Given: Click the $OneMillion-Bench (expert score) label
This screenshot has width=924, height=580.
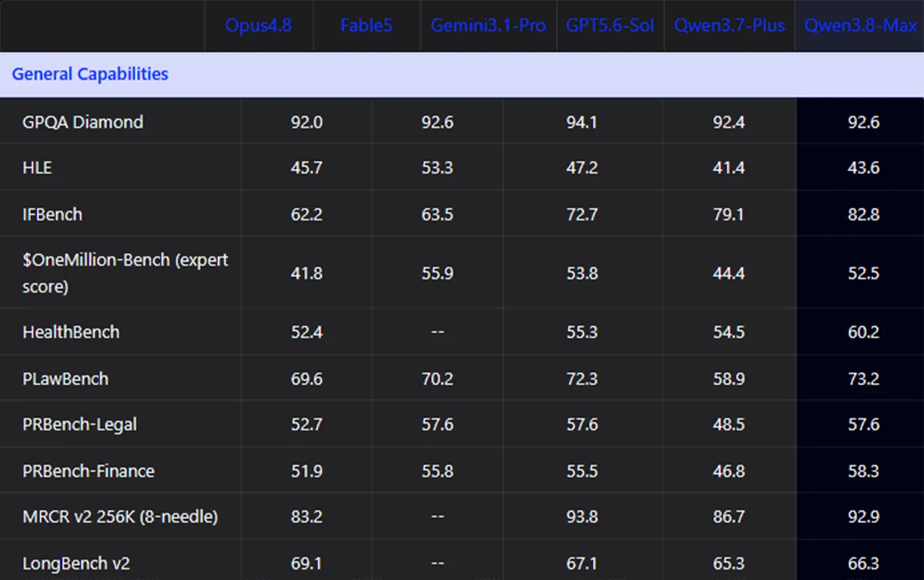Looking at the screenshot, I should click(126, 273).
